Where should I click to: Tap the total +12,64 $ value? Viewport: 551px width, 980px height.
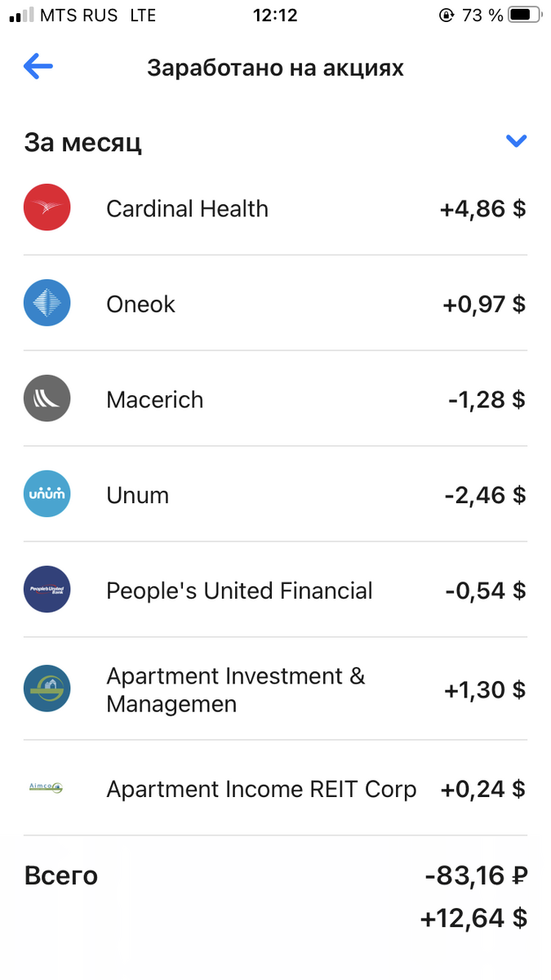click(474, 918)
